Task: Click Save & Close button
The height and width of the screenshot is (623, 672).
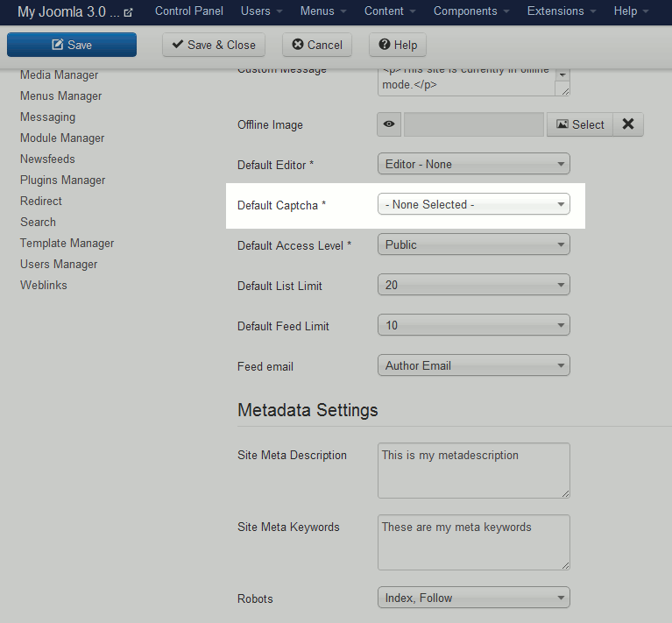Action: pos(213,45)
